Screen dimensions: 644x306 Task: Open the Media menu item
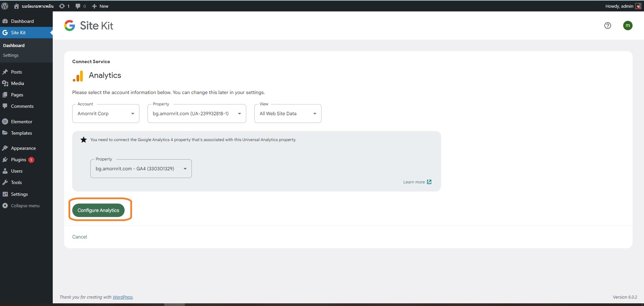(17, 83)
